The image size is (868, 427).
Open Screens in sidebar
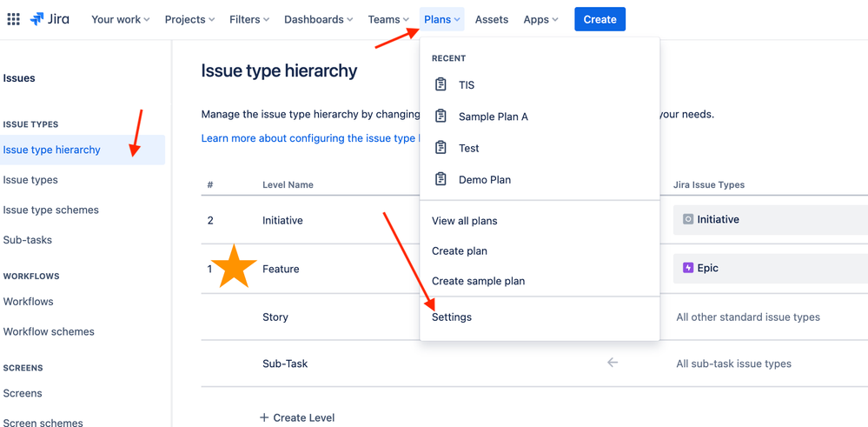pyautogui.click(x=23, y=393)
